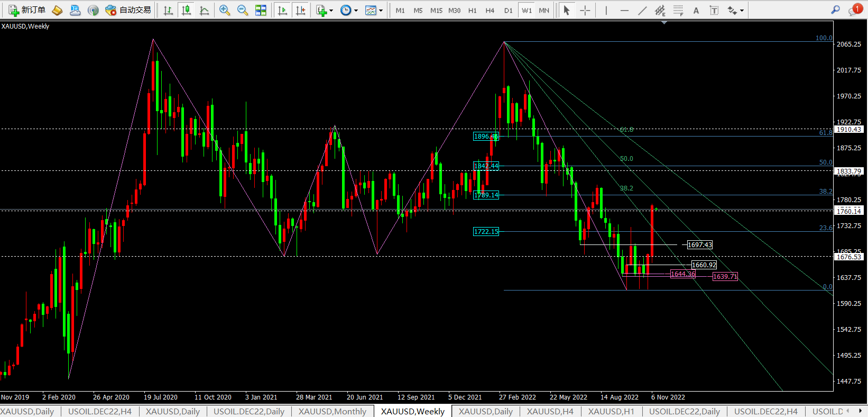
Task: Tile chart windows icon
Action: 261,10
